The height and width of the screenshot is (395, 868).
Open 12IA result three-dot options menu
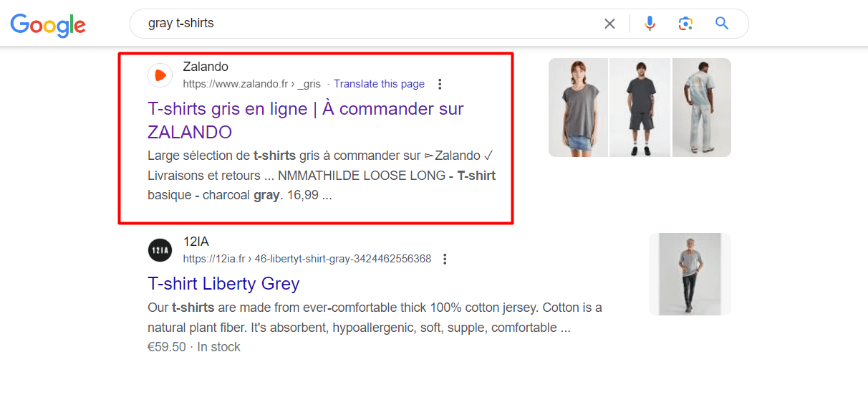pos(445,259)
